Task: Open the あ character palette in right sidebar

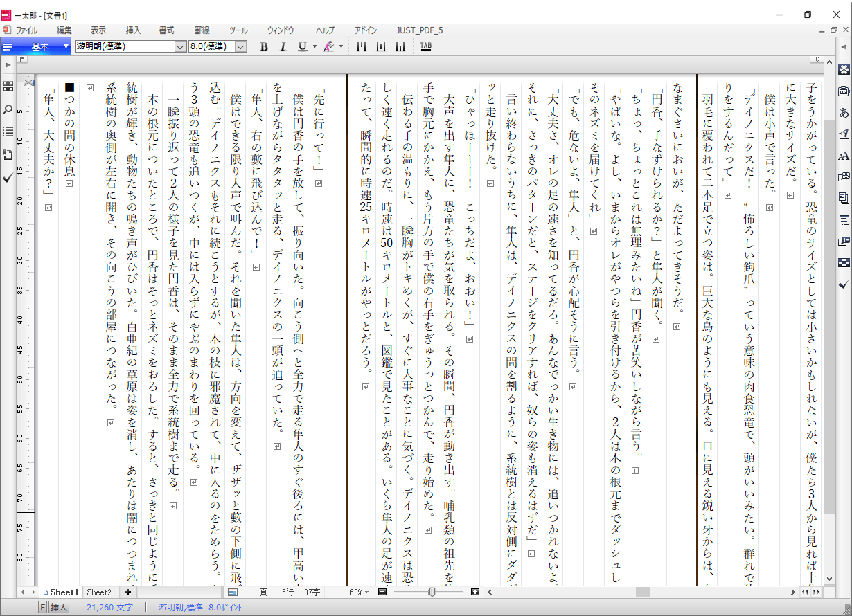Action: 843,113
